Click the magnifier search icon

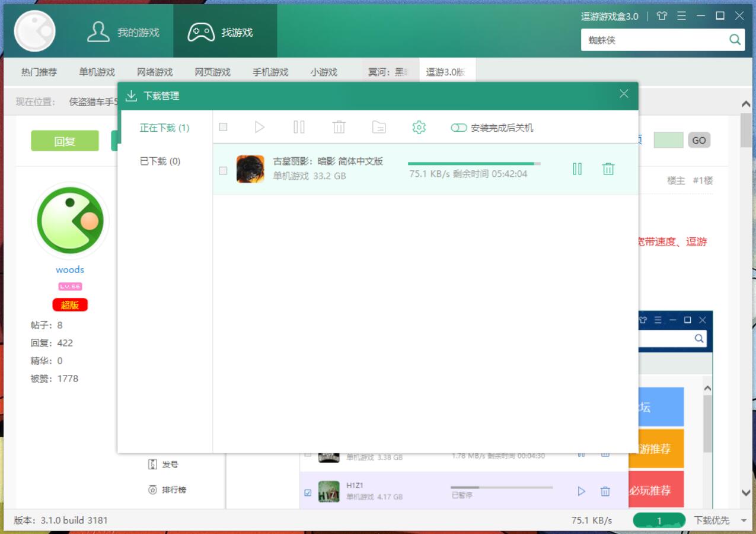tap(735, 40)
